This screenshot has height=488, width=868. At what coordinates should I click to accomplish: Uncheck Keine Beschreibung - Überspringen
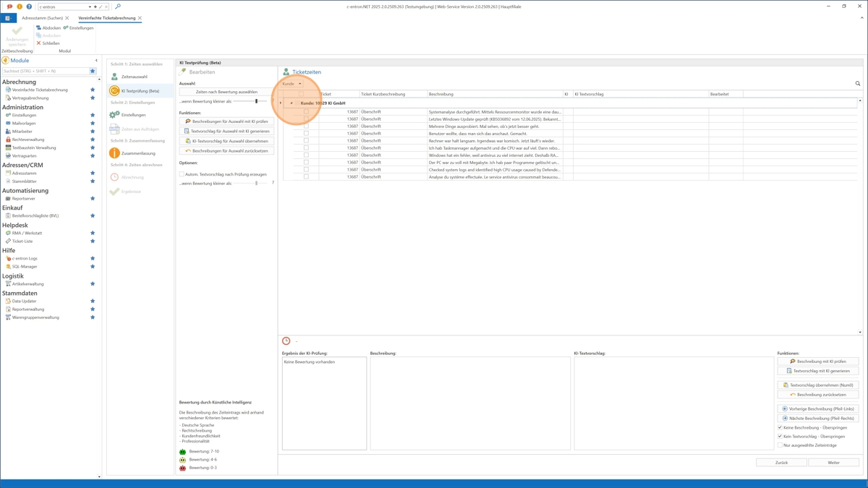click(780, 427)
